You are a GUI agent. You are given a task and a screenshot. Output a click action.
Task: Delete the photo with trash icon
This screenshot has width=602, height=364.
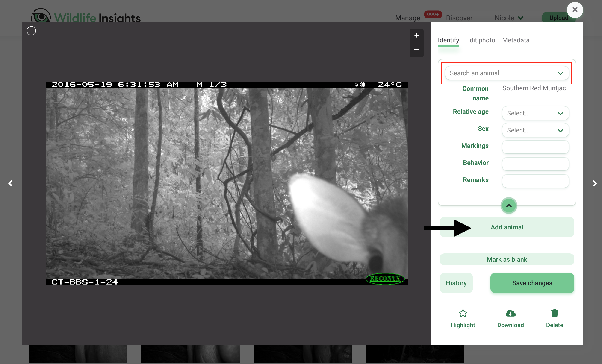(x=554, y=318)
